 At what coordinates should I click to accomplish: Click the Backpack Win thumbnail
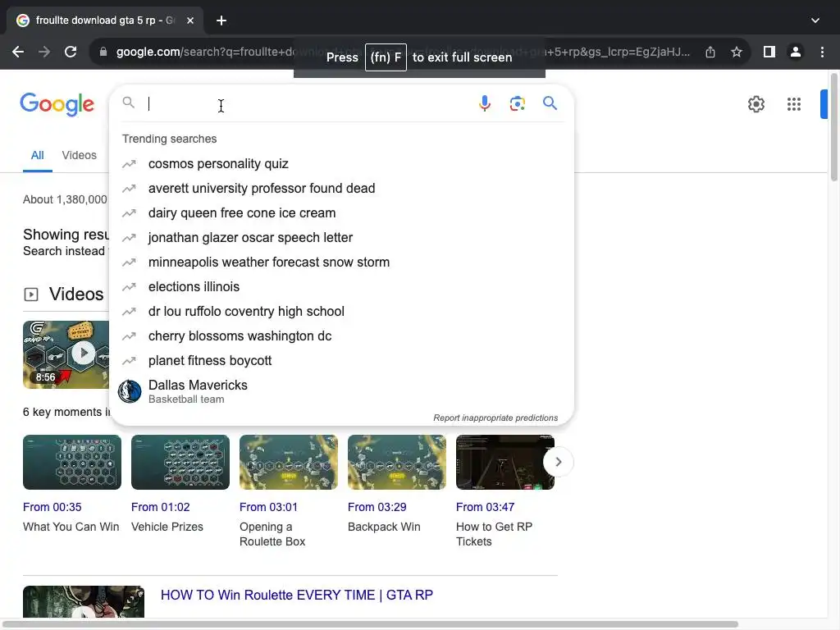pyautogui.click(x=397, y=463)
